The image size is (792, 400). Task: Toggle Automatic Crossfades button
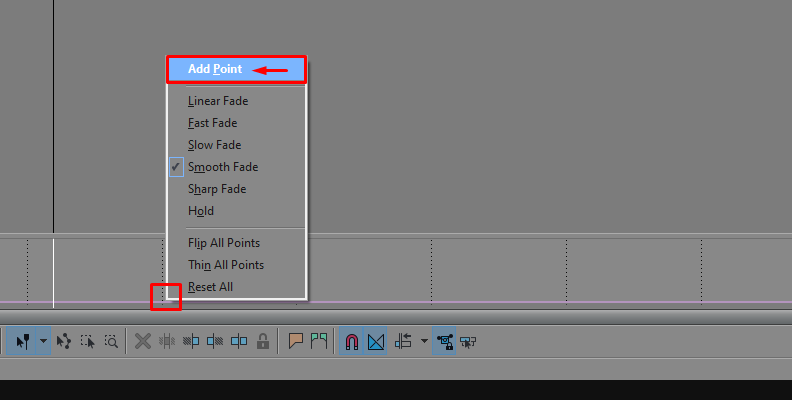pos(375,341)
